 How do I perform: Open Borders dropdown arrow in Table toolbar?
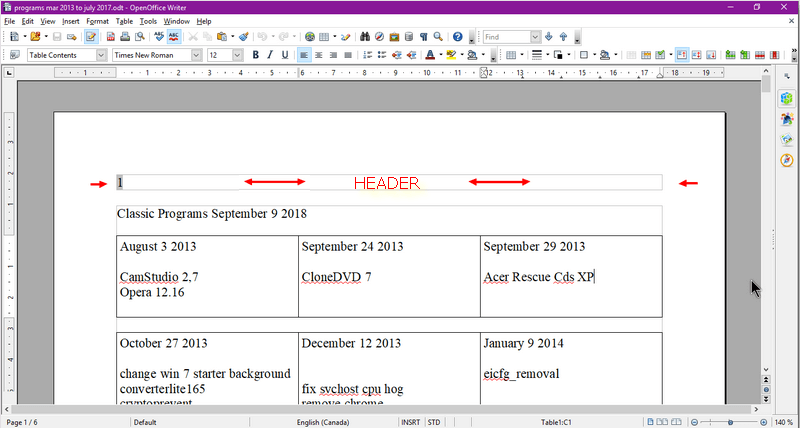(594, 55)
